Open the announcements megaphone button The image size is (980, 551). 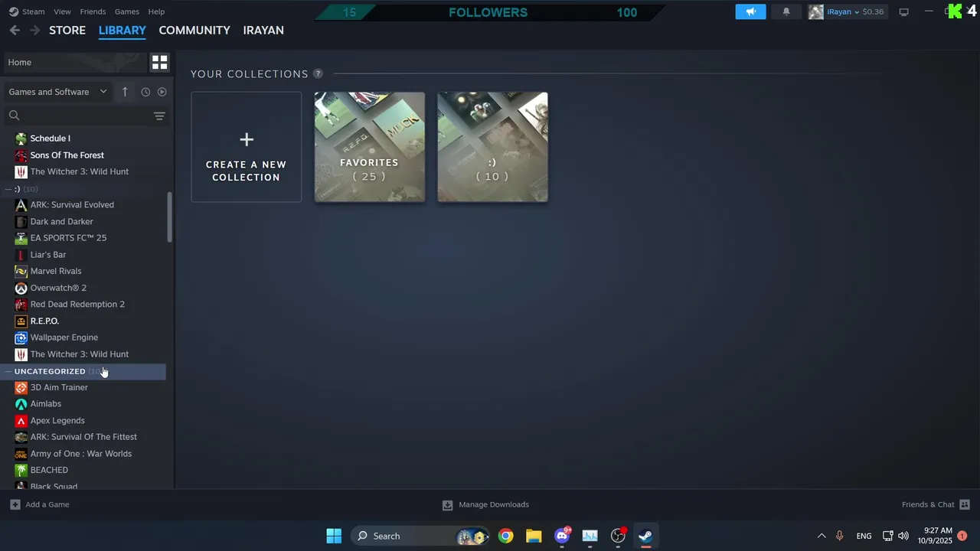[x=750, y=11]
